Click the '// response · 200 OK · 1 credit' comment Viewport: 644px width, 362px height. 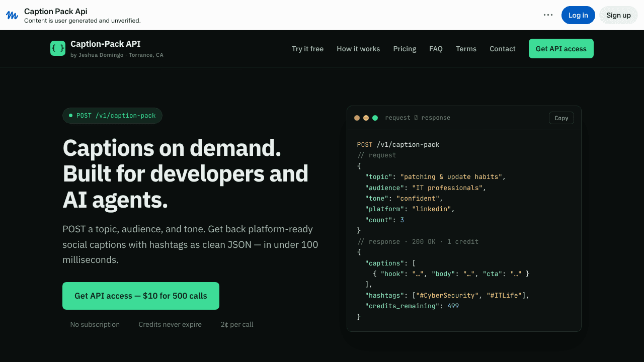418,241
